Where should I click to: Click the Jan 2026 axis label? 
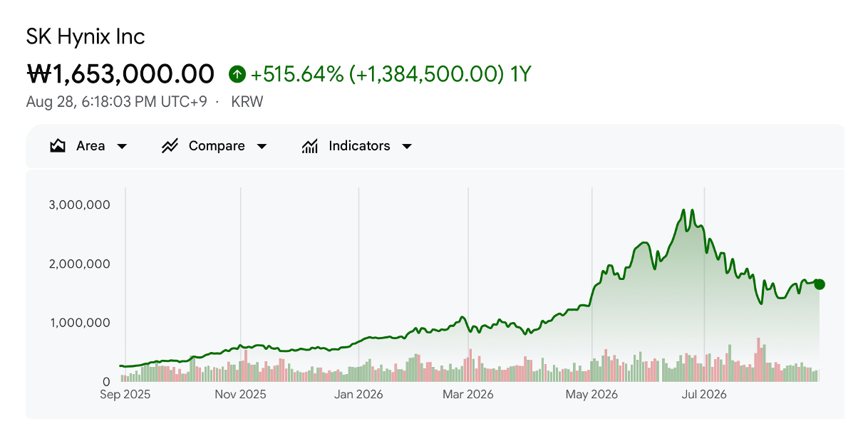click(358, 394)
